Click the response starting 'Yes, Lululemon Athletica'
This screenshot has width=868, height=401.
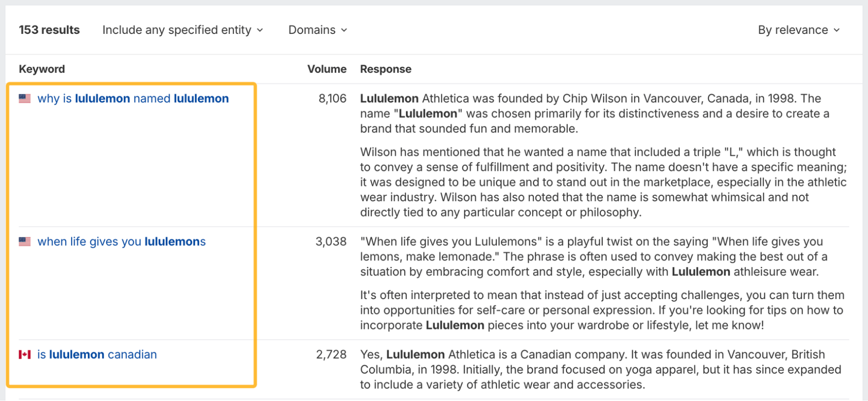point(600,369)
